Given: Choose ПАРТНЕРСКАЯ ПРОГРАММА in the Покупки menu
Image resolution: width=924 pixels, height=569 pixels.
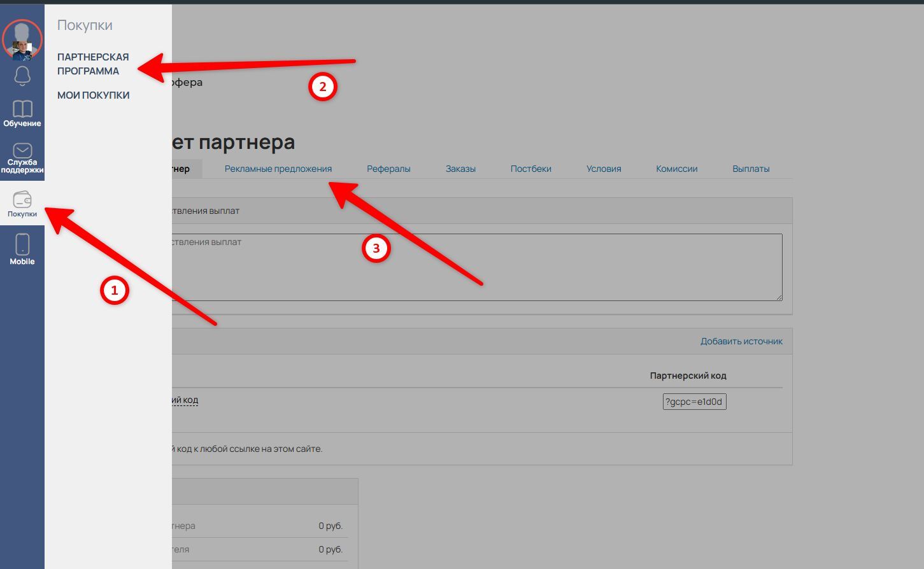Looking at the screenshot, I should (93, 64).
